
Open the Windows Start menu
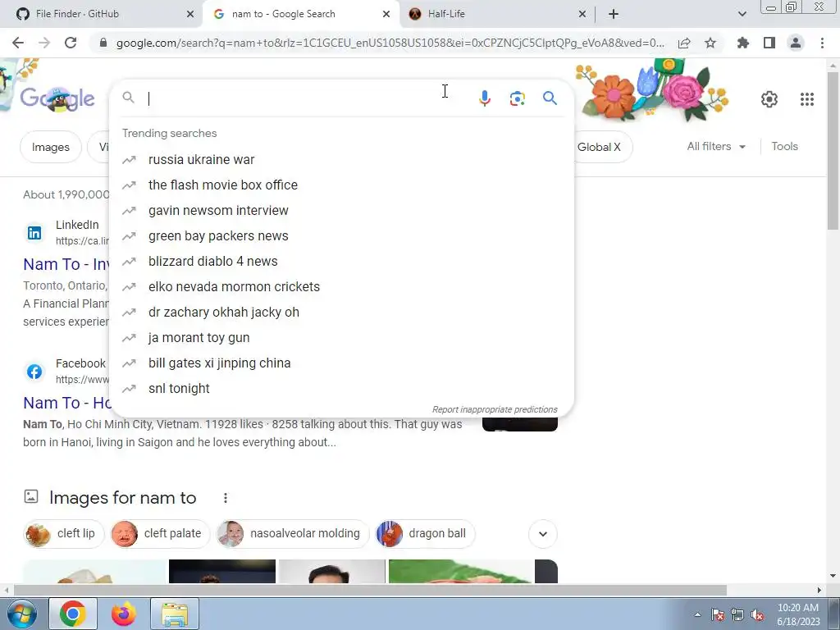coord(21,614)
